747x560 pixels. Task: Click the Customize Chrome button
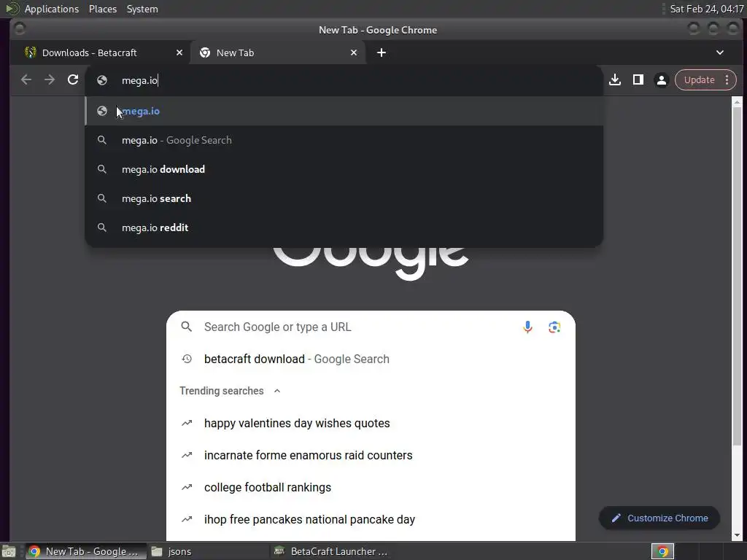(659, 518)
